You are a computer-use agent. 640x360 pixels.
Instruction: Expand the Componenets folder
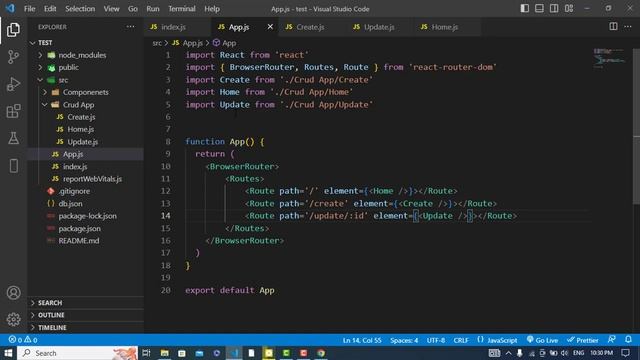pyautogui.click(x=45, y=92)
